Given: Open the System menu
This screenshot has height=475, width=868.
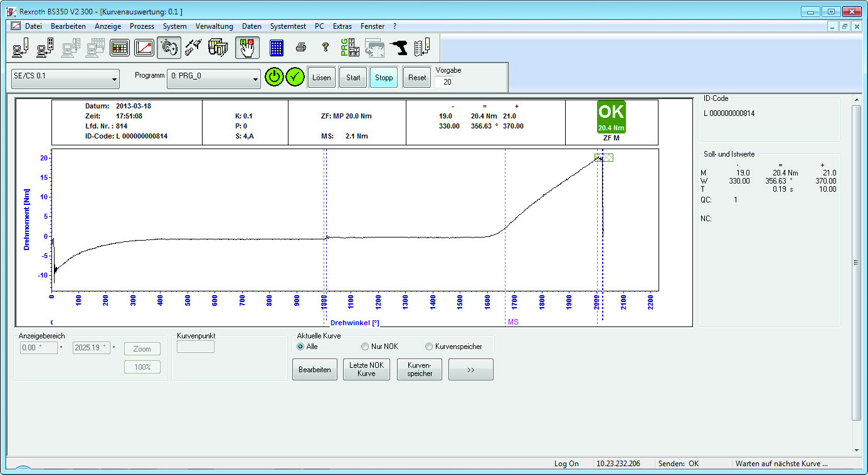Looking at the screenshot, I should pyautogui.click(x=175, y=26).
